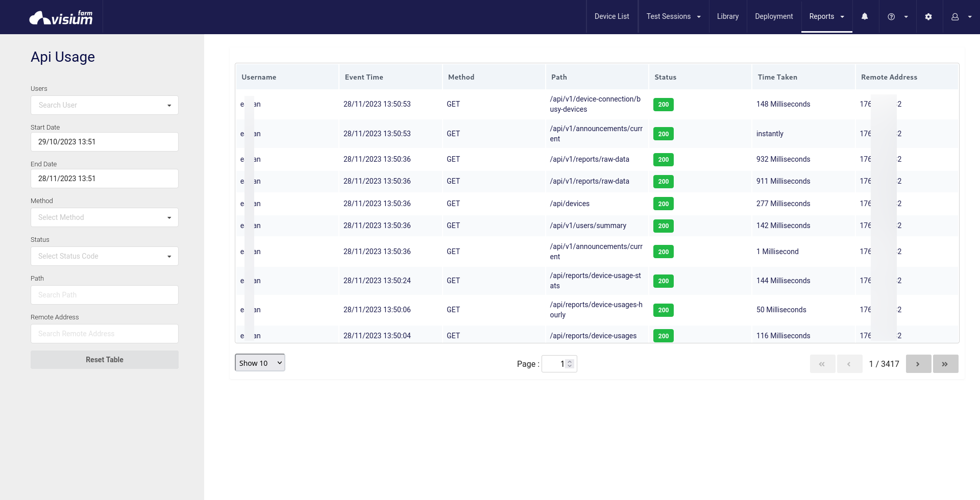Open the Select Method dropdown

pyautogui.click(x=105, y=217)
